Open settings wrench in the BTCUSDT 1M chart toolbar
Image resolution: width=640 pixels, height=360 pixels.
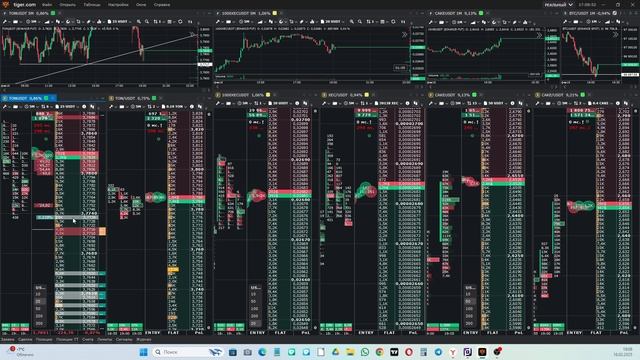pyautogui.click(x=566, y=21)
